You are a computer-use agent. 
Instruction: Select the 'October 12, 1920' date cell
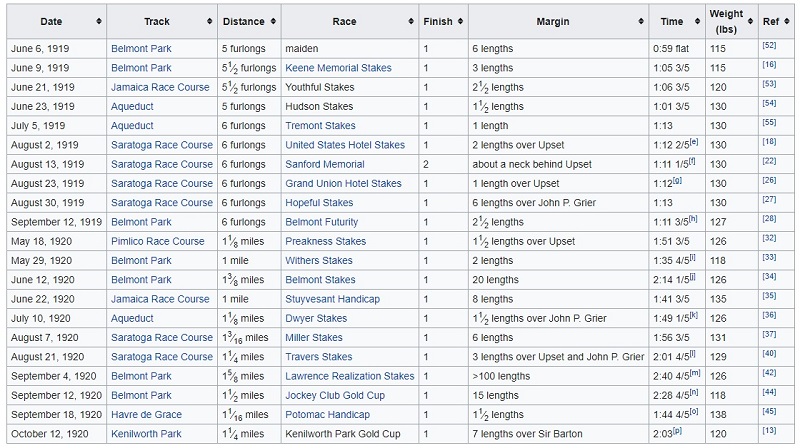(x=56, y=434)
